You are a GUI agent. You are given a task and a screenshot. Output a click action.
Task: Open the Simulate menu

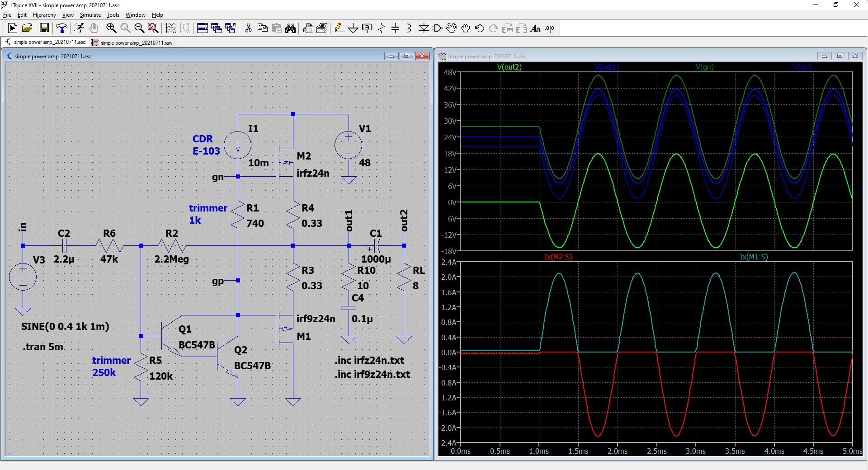point(90,15)
